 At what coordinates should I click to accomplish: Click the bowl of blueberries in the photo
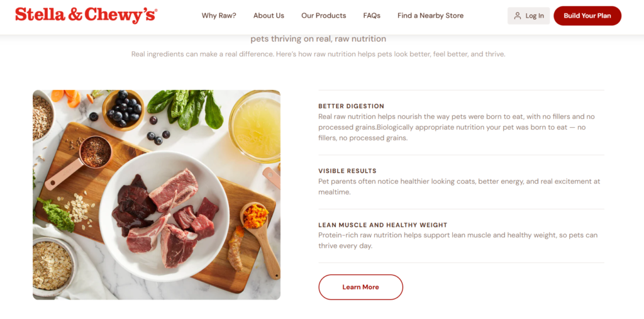[x=123, y=109]
